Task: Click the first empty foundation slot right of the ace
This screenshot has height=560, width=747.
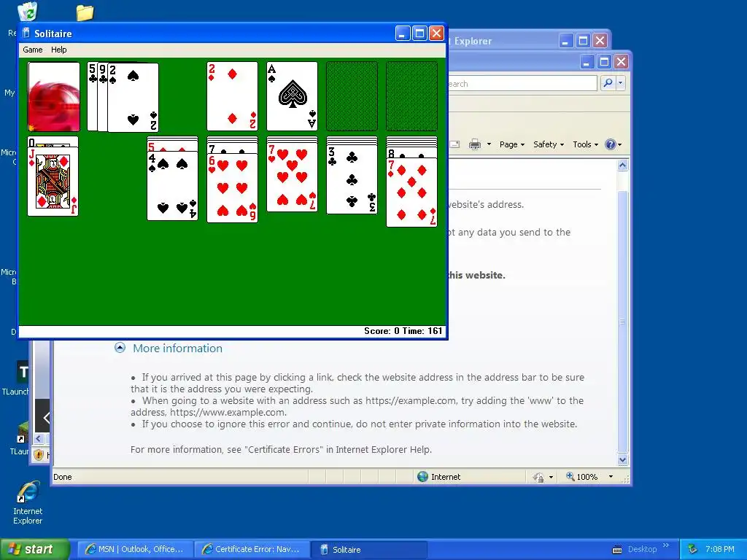Action: click(352, 96)
